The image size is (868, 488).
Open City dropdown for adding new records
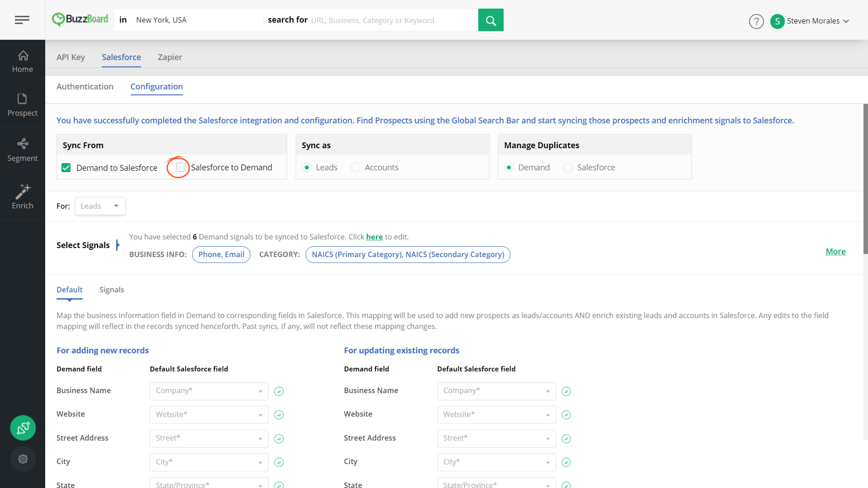coord(209,462)
